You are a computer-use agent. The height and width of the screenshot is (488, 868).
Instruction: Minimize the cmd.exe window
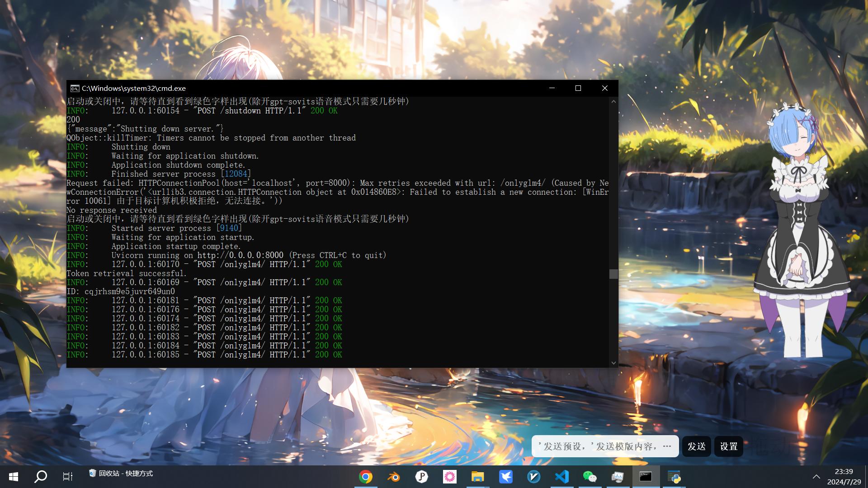[552, 88]
